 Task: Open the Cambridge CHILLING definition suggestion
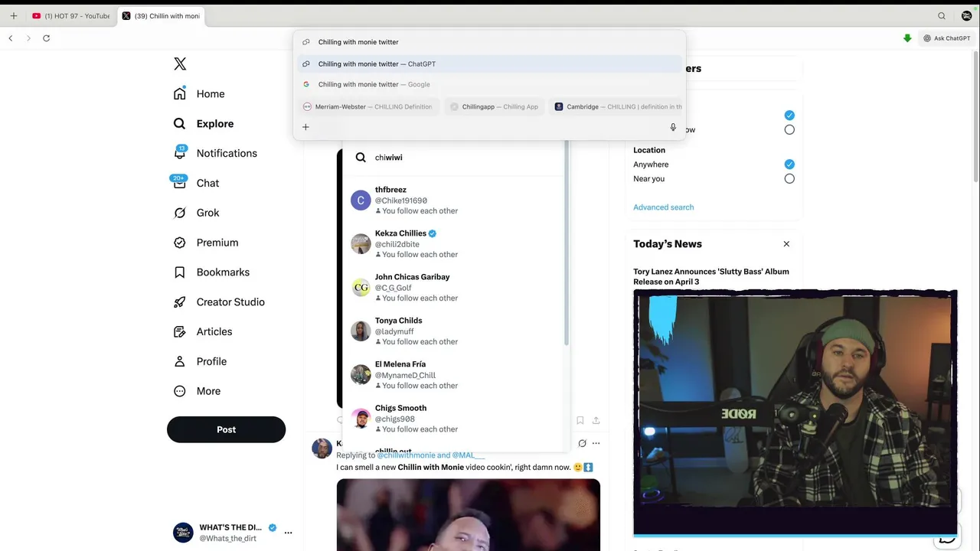coord(617,107)
